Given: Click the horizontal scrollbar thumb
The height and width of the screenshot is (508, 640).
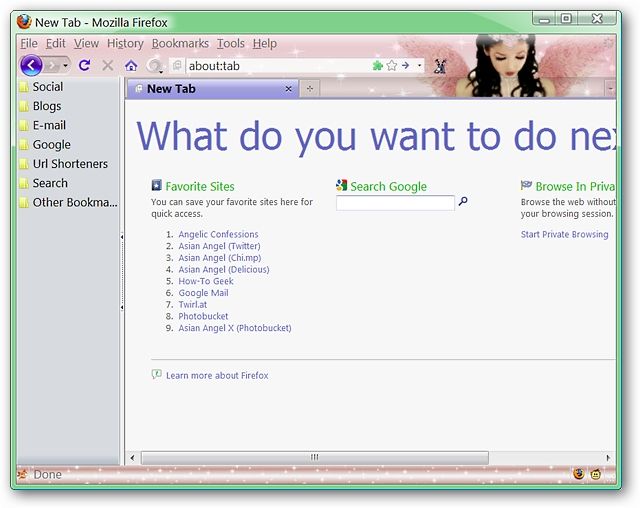Looking at the screenshot, I should pos(315,457).
